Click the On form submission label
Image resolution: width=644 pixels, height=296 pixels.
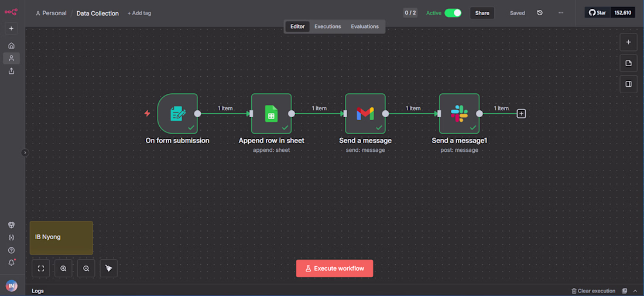point(177,141)
